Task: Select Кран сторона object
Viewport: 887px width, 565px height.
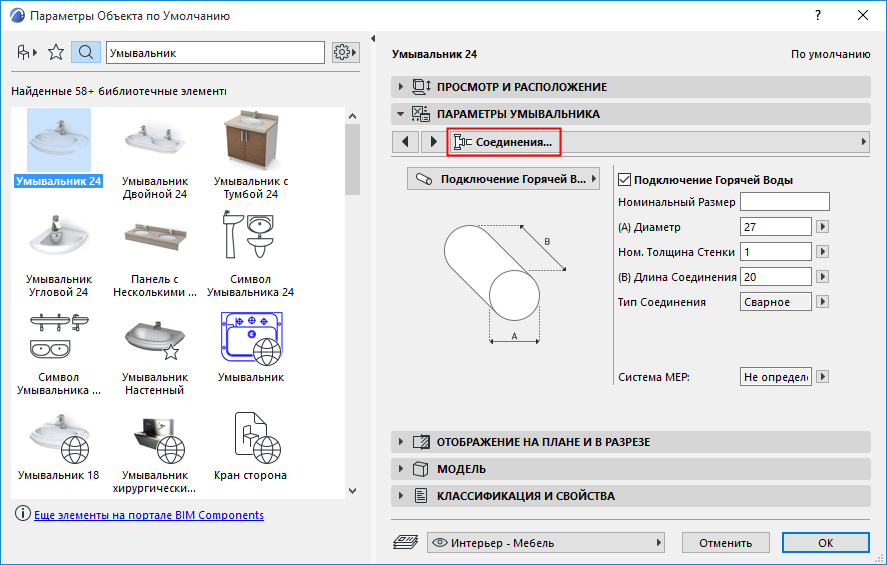Action: 251,447
